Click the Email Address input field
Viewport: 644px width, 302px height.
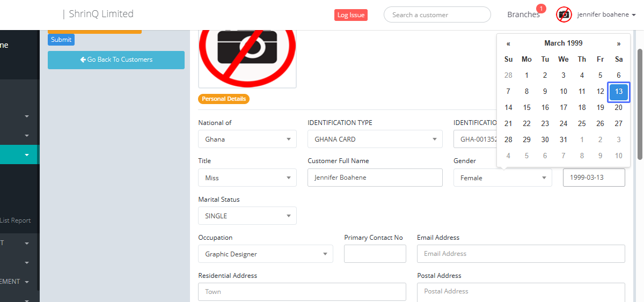coord(521,254)
